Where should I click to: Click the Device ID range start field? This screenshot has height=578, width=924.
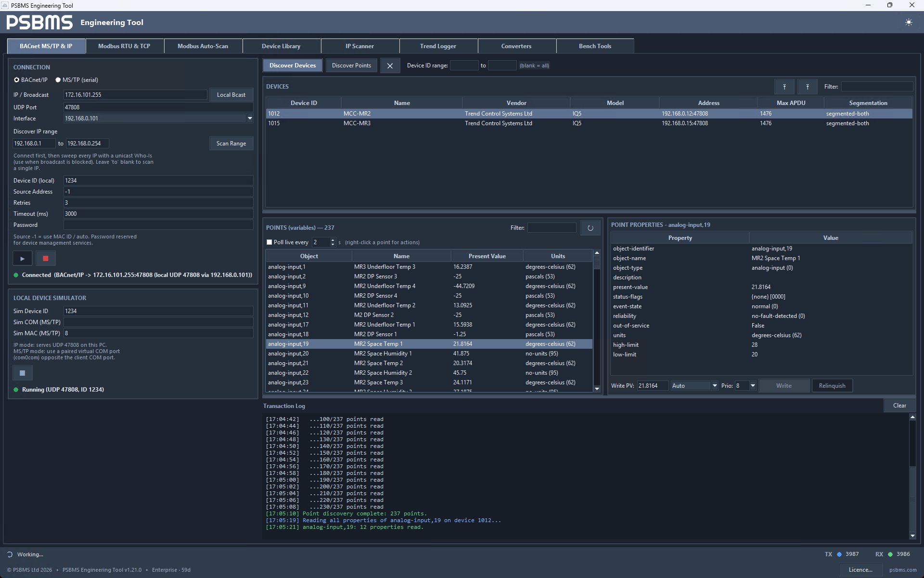464,66
